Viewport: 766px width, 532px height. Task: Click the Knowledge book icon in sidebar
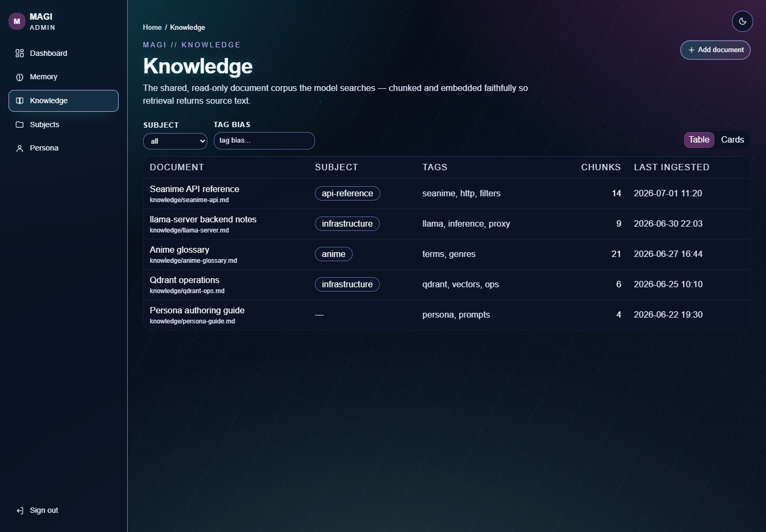point(20,101)
